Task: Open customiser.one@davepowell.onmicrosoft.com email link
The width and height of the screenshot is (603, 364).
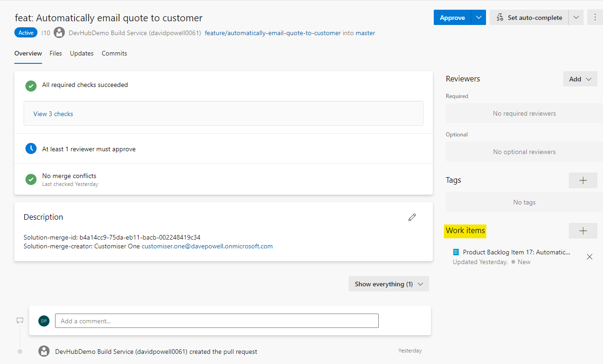Action: tap(207, 246)
